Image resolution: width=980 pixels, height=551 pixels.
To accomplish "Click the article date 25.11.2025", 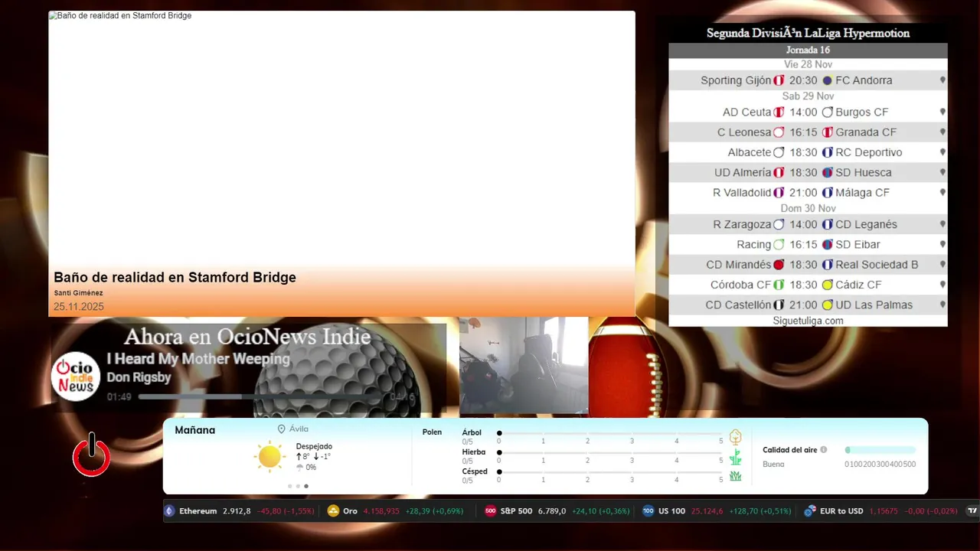I will [x=79, y=307].
